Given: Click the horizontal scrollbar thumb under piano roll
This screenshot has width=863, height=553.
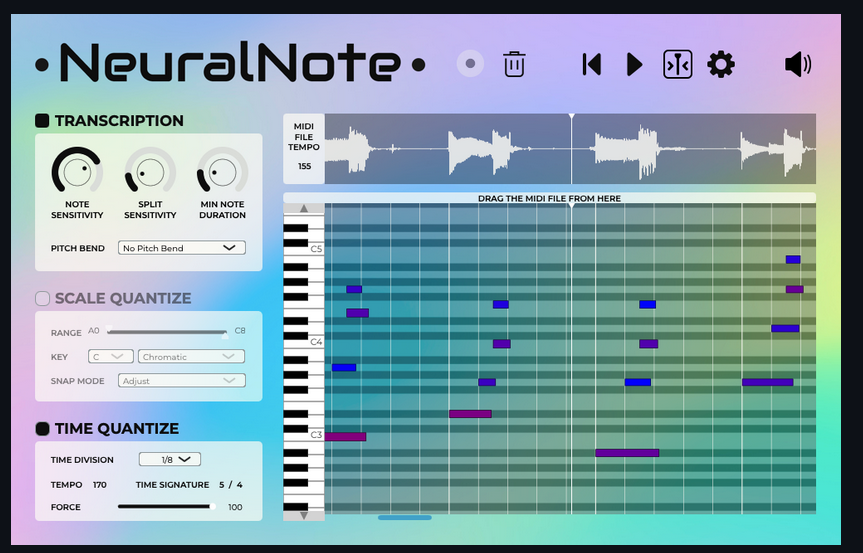Looking at the screenshot, I should point(405,518).
